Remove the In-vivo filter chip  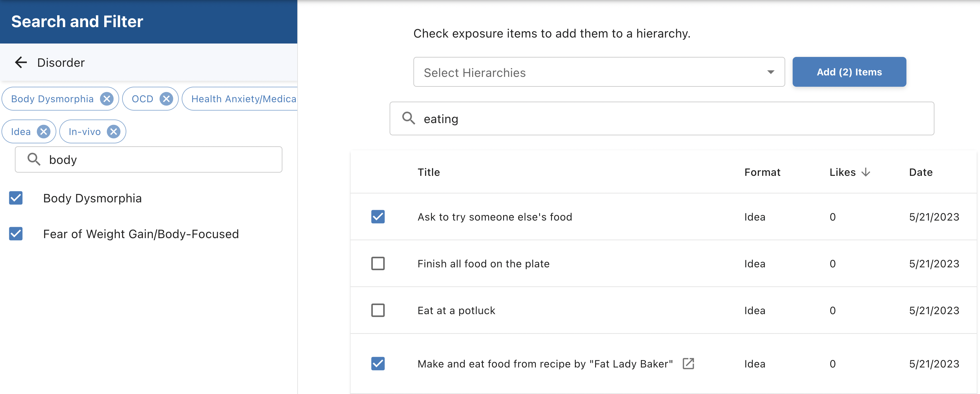(113, 132)
